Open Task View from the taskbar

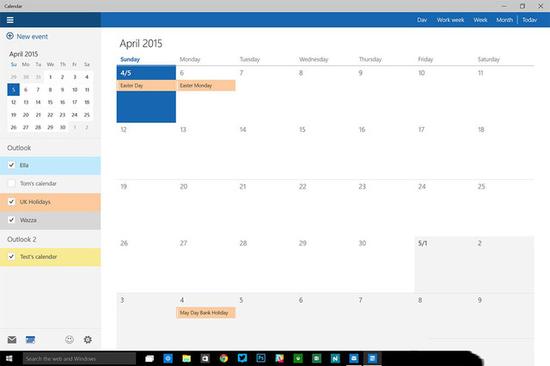pyautogui.click(x=150, y=358)
